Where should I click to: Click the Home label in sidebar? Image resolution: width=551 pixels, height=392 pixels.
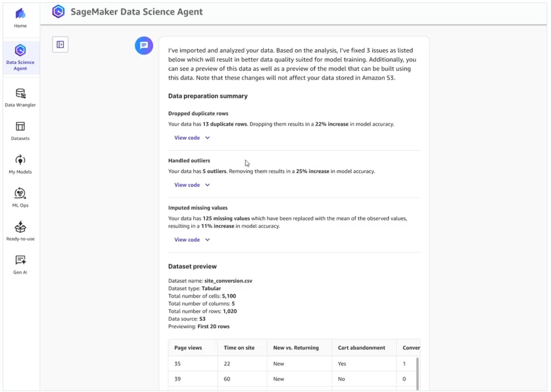[x=20, y=26]
